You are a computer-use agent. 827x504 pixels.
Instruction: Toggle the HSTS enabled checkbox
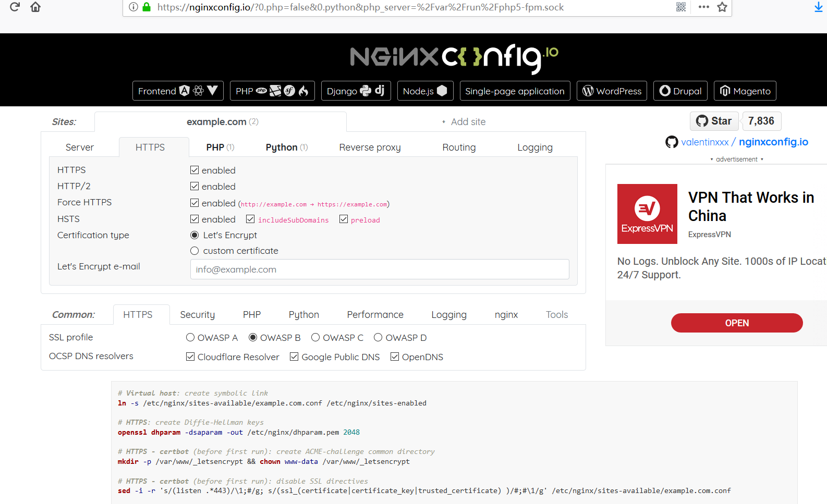point(194,219)
